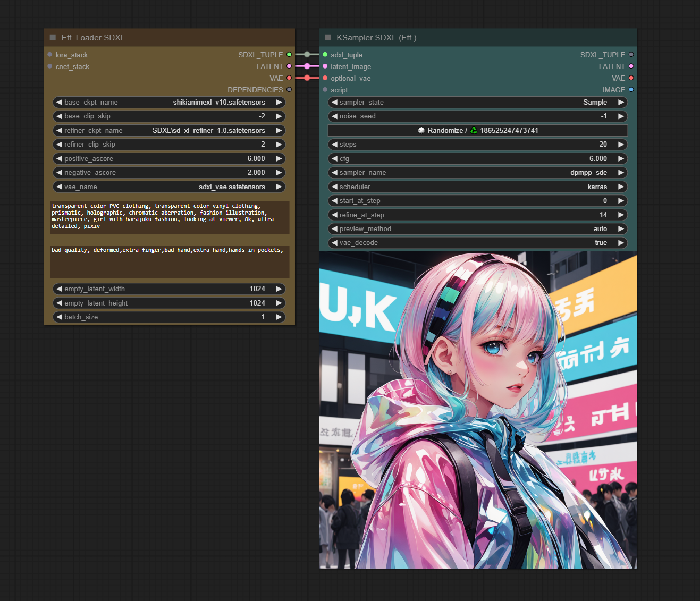700x601 pixels.
Task: Click the blue IMAGE output port on KSampler
Action: (631, 90)
